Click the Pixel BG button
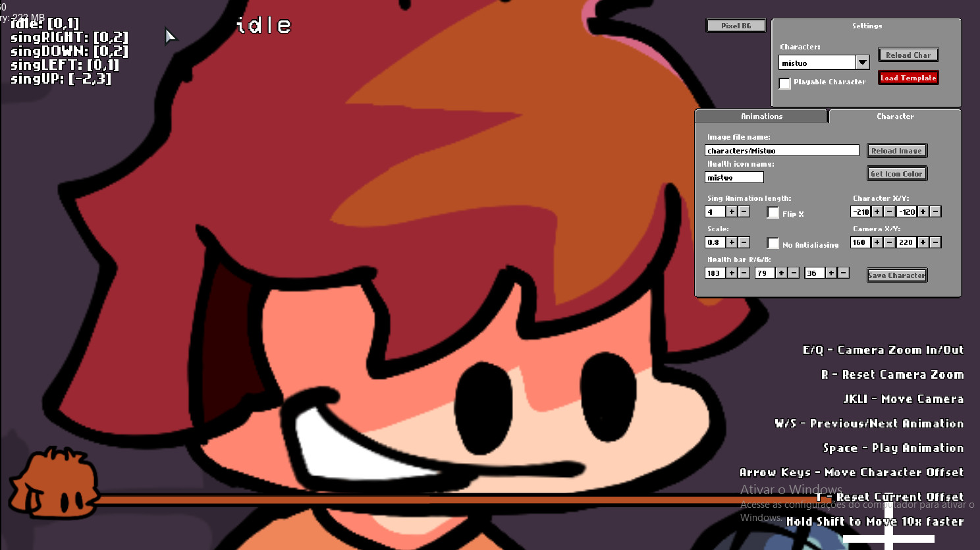This screenshot has width=980, height=550. point(736,26)
